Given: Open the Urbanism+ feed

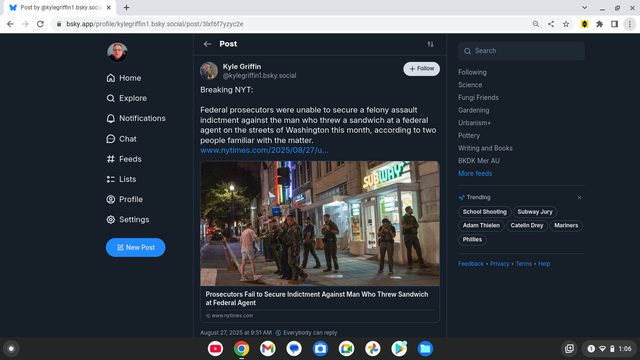Looking at the screenshot, I should click(x=474, y=123).
